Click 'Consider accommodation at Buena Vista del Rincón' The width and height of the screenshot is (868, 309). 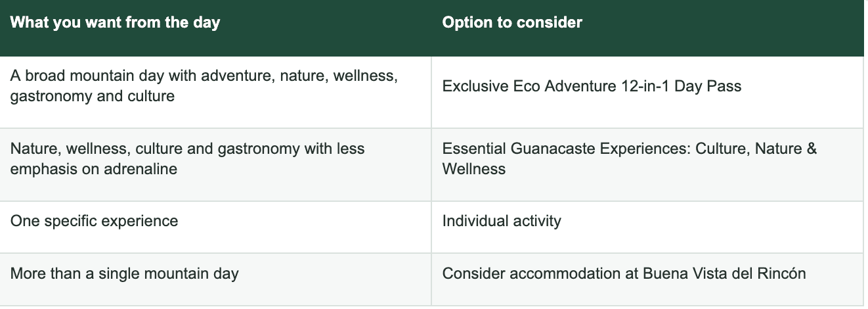[x=624, y=273]
